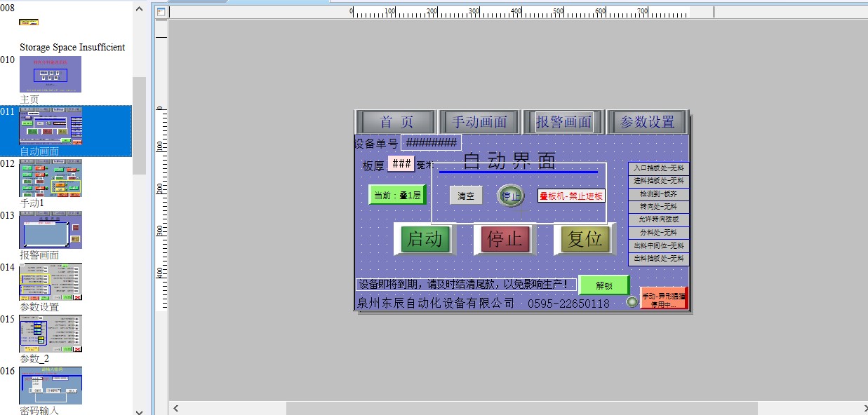Click the ruler origin icon at canvas corner
This screenshot has width=868, height=415.
pos(161,12)
